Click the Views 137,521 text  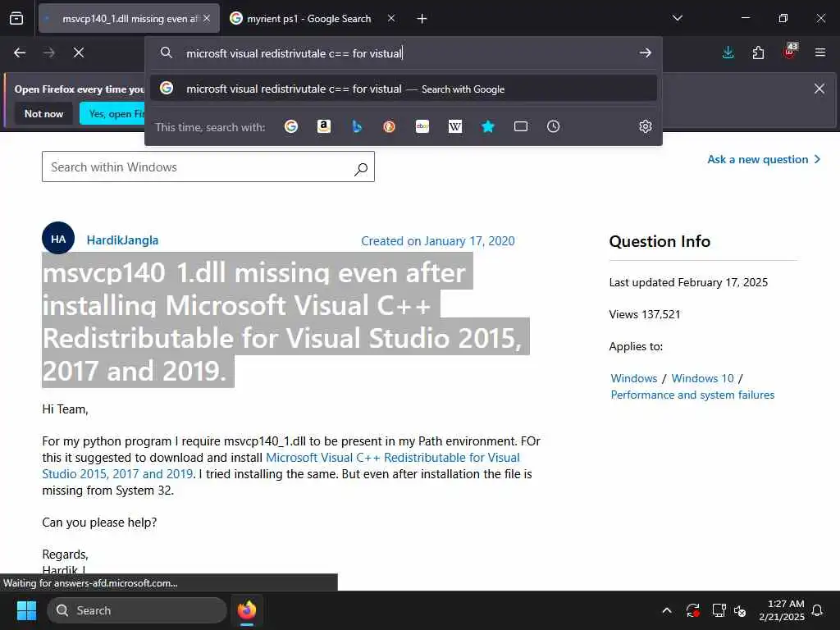tap(645, 314)
